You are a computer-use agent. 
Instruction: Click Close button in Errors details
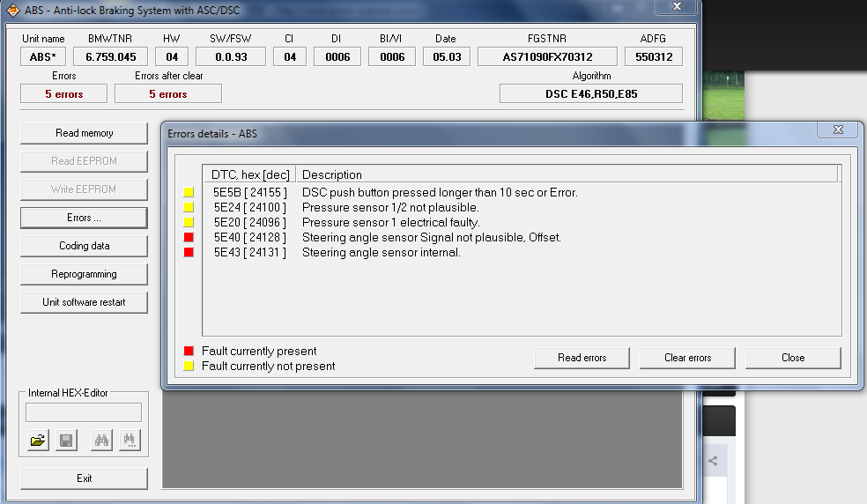click(793, 358)
